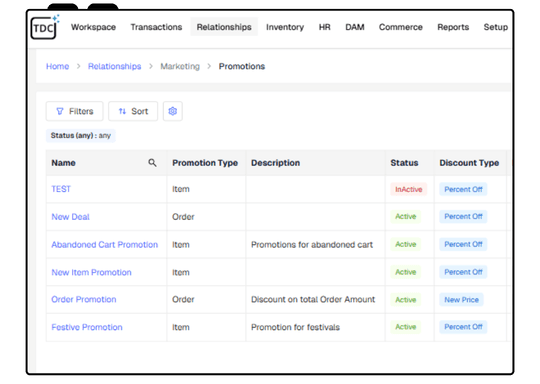Open the Workspace menu
This screenshot has height=384, width=540.
[93, 27]
